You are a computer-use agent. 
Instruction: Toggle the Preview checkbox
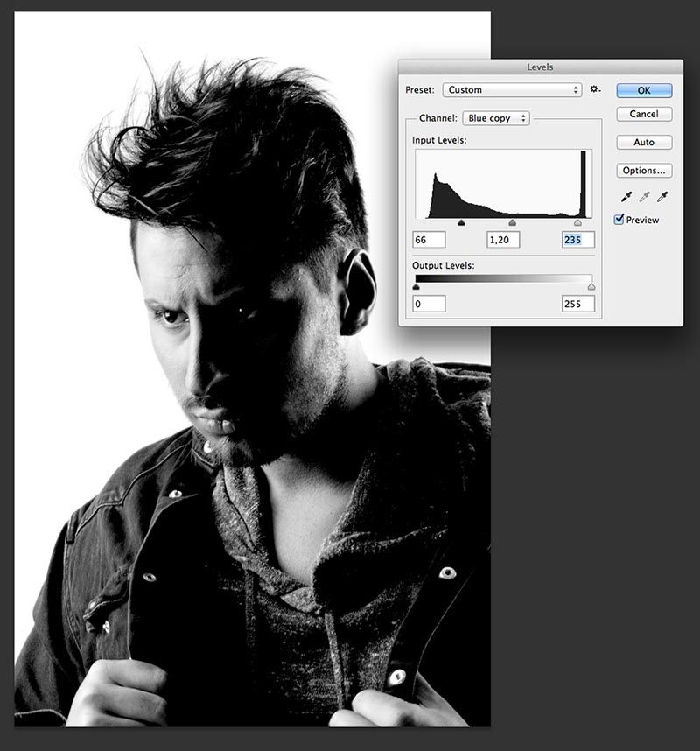pyautogui.click(x=619, y=220)
